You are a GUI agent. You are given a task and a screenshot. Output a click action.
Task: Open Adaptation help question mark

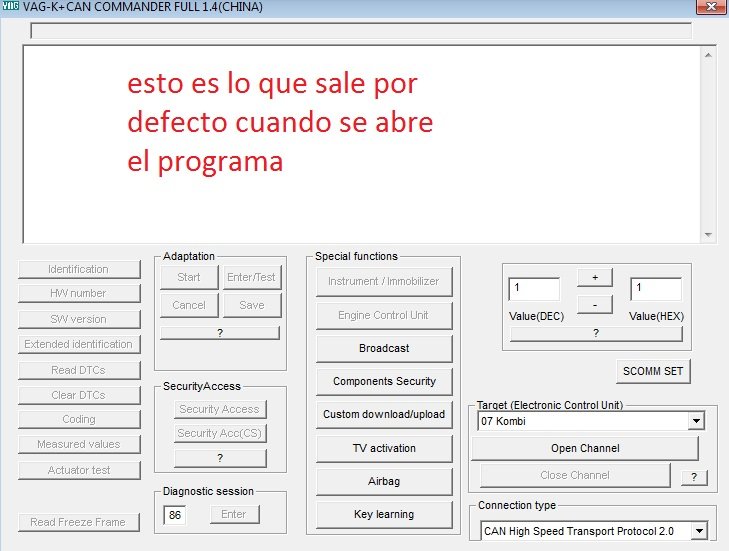(x=220, y=333)
